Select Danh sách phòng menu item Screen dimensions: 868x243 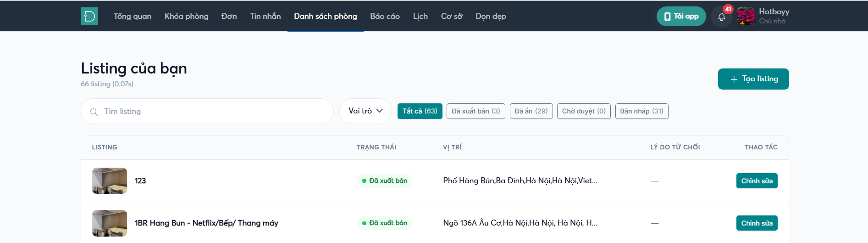[x=326, y=16]
